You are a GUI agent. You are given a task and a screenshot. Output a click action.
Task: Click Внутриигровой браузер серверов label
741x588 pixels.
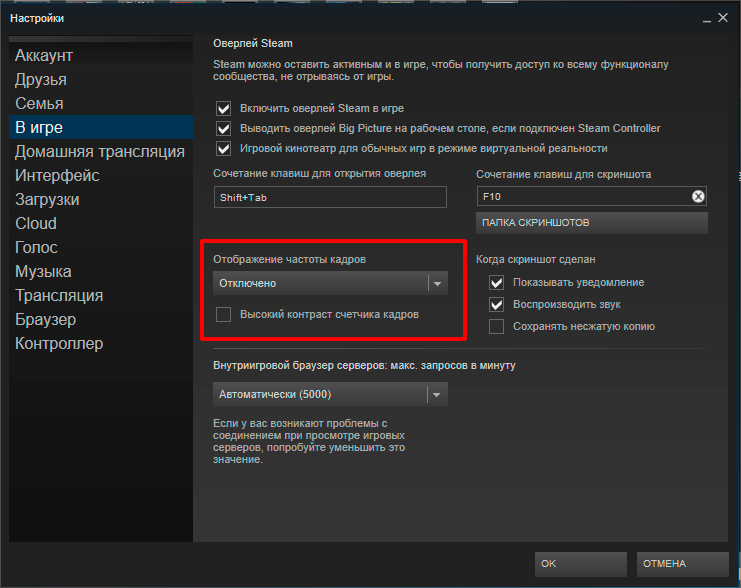[x=364, y=365]
